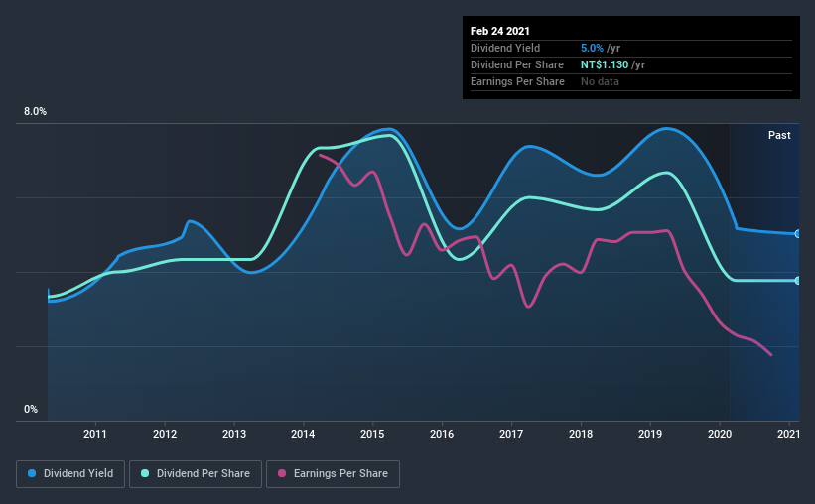This screenshot has height=504, width=815.
Task: Click the blue Dividend Yield legend dot
Action: click(x=32, y=473)
